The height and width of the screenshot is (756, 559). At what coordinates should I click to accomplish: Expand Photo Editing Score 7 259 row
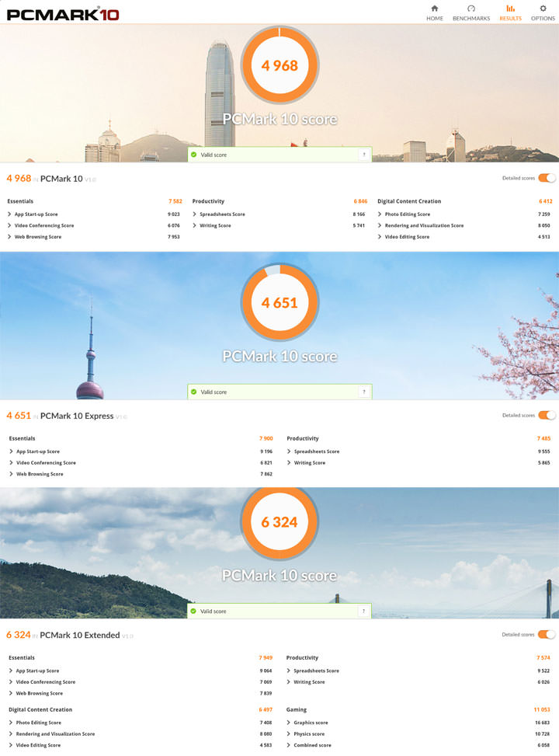[407, 214]
